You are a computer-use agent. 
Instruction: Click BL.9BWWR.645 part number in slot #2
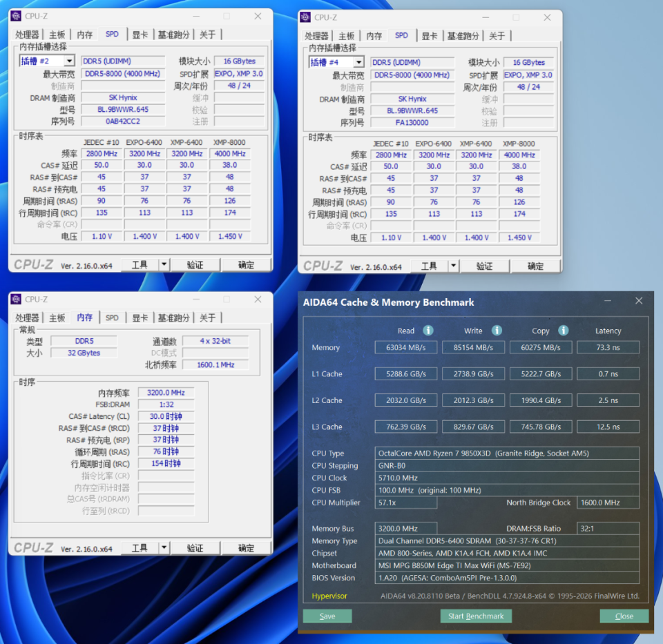pyautogui.click(x=123, y=110)
